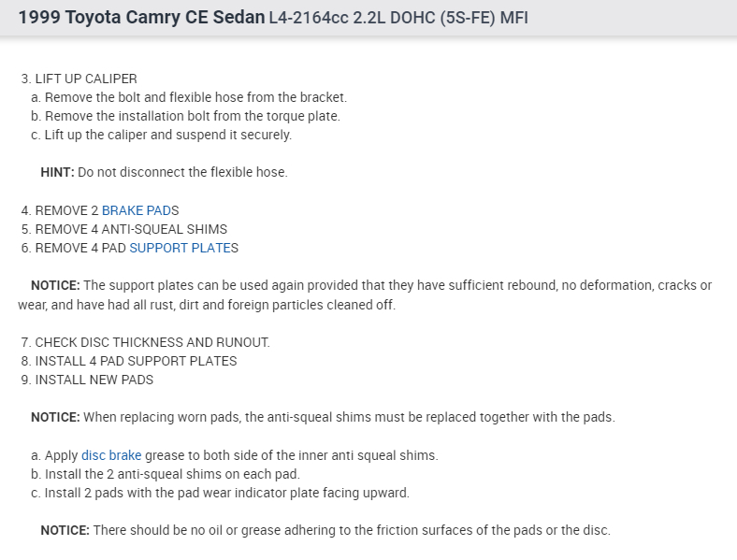Follow the disc brake link
The height and width of the screenshot is (560, 737).
pyautogui.click(x=111, y=455)
